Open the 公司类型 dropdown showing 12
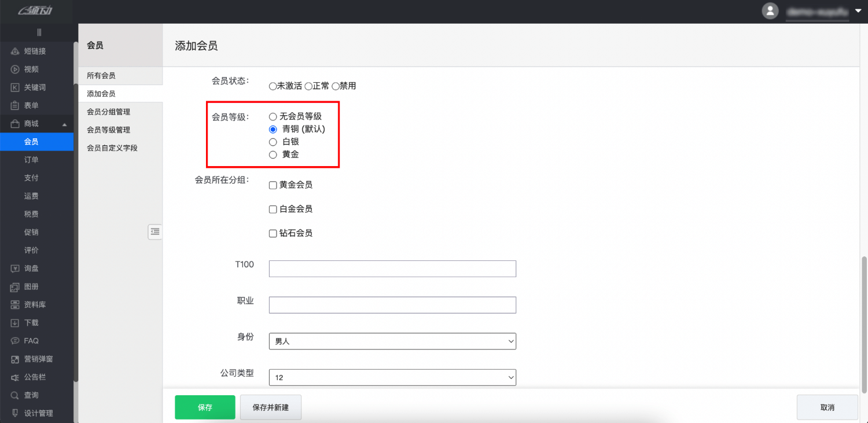This screenshot has width=868, height=423. tap(392, 377)
